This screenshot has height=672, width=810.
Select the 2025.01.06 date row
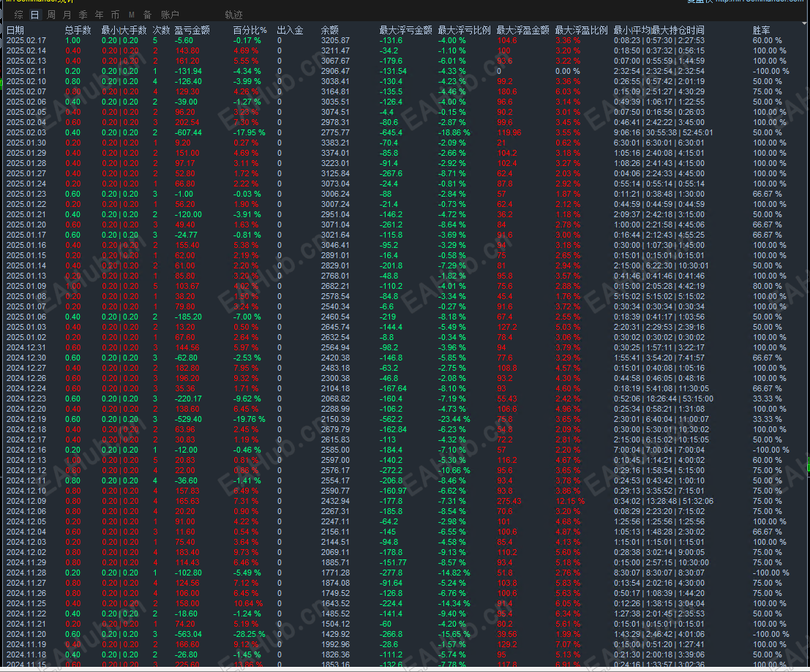pyautogui.click(x=26, y=317)
